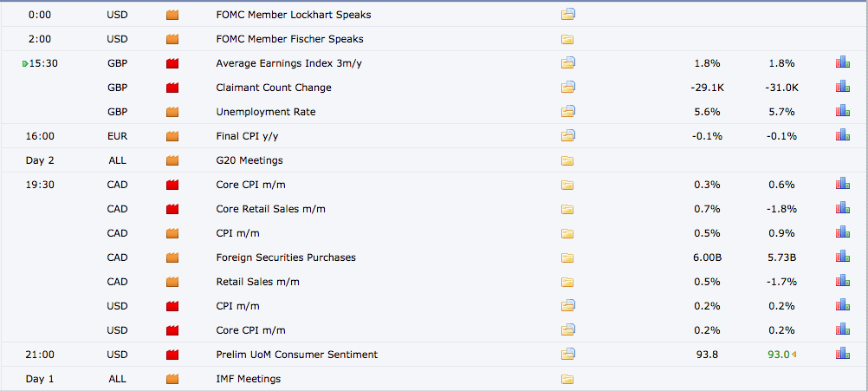
Task: Open detail folder for FOMC Member Lockhart Speaks
Action: (568, 15)
